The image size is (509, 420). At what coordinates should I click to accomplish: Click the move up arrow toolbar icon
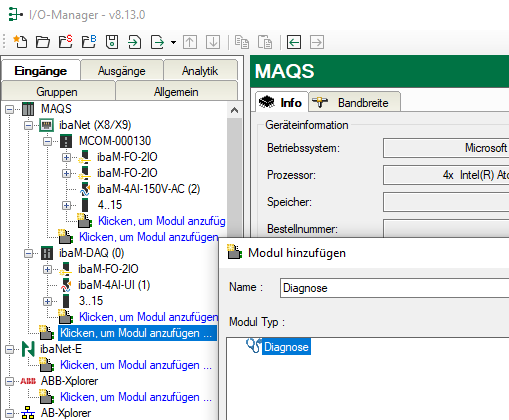[190, 42]
